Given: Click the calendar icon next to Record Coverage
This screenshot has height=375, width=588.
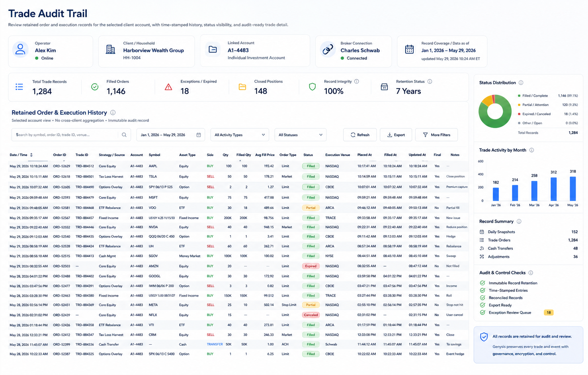Looking at the screenshot, I should 409,49.
